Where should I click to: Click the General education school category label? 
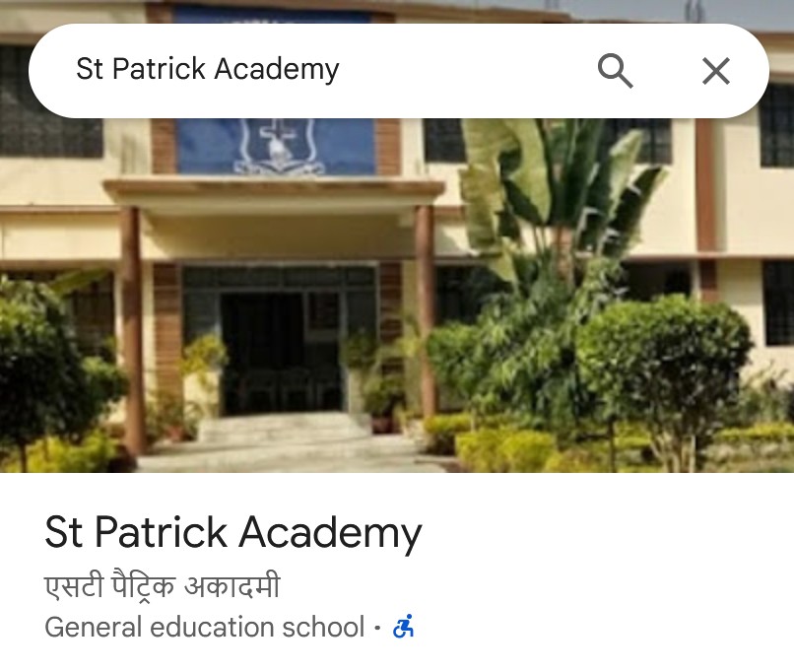pos(205,627)
